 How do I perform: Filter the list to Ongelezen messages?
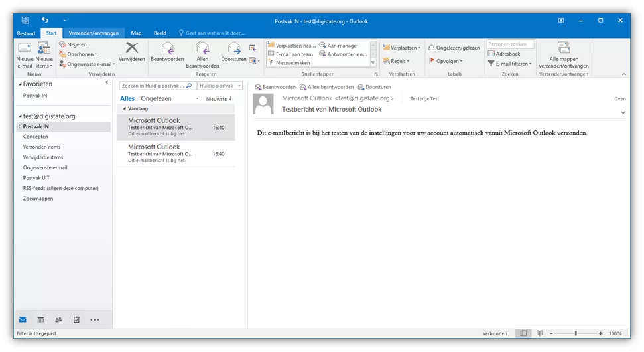point(156,99)
